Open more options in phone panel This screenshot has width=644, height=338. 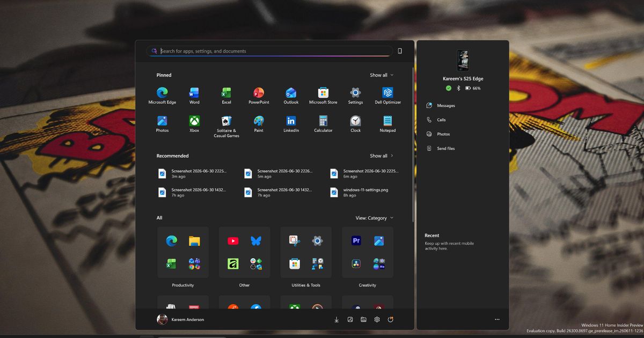pyautogui.click(x=497, y=320)
